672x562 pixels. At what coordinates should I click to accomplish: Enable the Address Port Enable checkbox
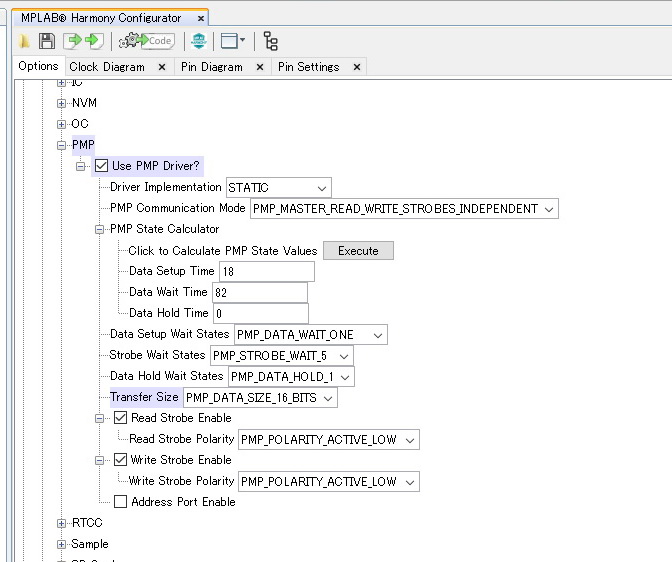[x=120, y=502]
